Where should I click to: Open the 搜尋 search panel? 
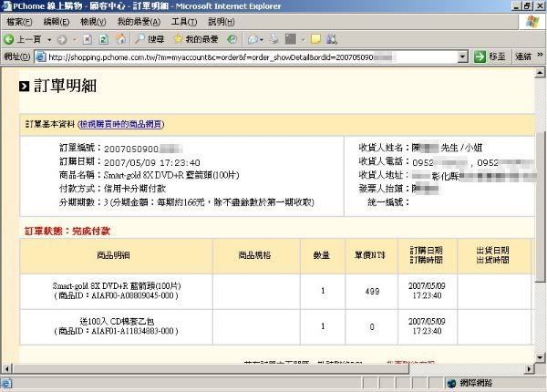coord(150,39)
